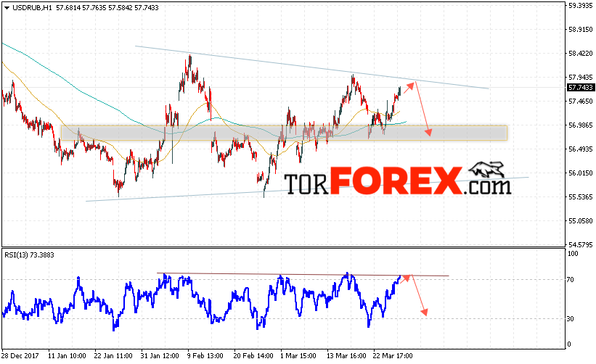Select the gray support zone rectangle
The image size is (596, 364).
(284, 133)
